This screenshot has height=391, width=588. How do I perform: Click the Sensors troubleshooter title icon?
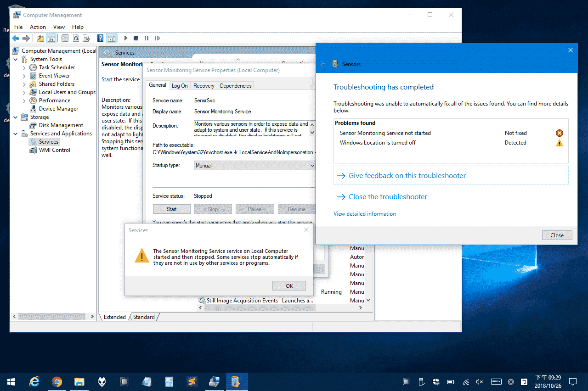pyautogui.click(x=335, y=64)
